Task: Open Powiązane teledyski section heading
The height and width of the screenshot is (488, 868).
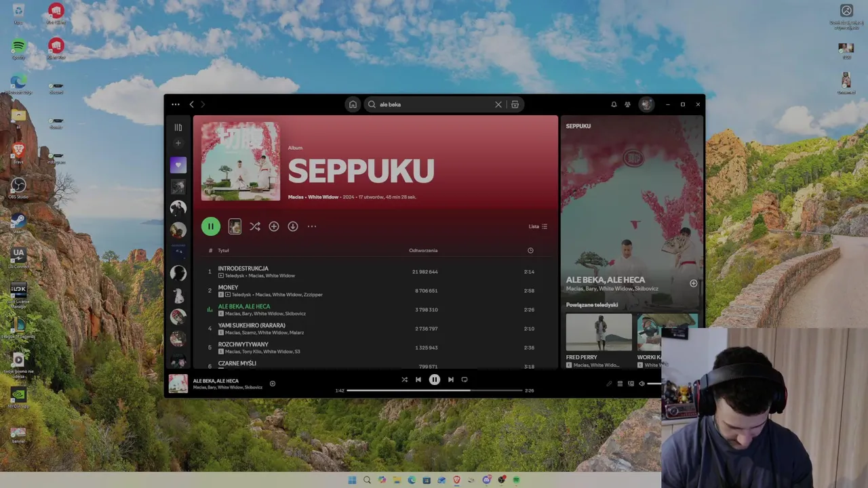Action: point(592,305)
